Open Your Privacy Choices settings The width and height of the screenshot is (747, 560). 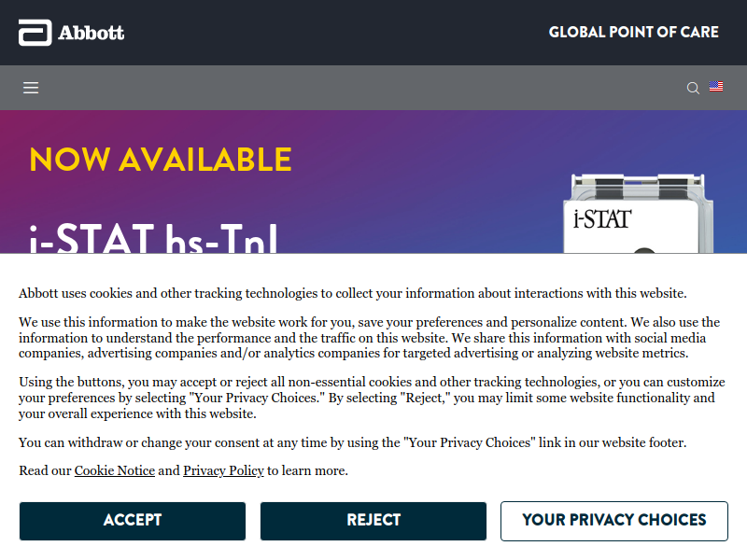pyautogui.click(x=614, y=521)
